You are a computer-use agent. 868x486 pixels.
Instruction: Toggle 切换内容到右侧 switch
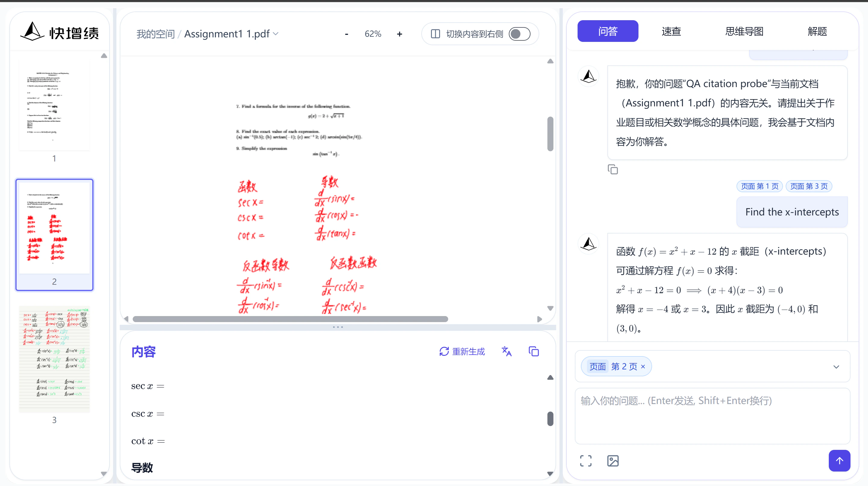[519, 34]
